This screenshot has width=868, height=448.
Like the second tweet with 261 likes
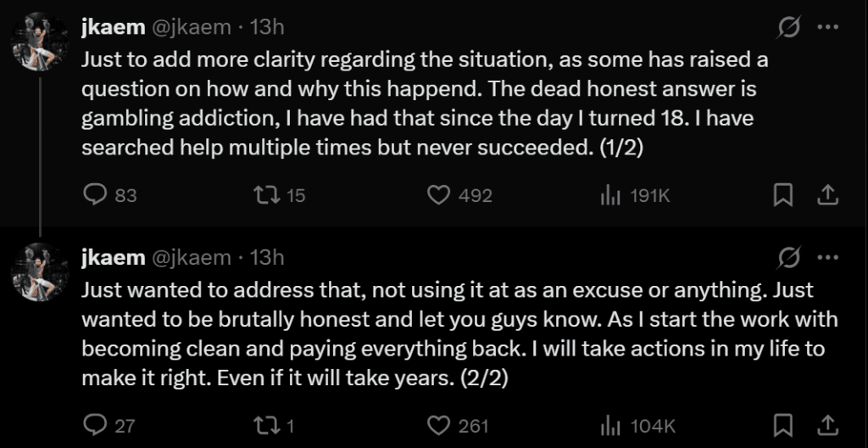click(x=437, y=425)
